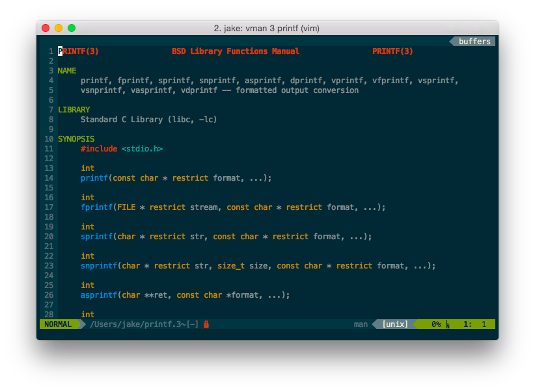This screenshot has width=535, height=392.
Task: Click 'Standard C Library' text
Action: point(122,120)
